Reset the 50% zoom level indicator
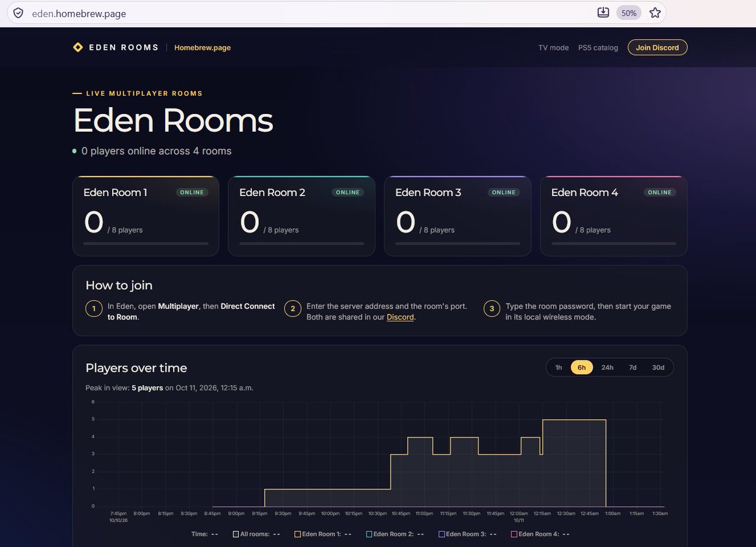Screen dimensions: 756x547 point(629,13)
